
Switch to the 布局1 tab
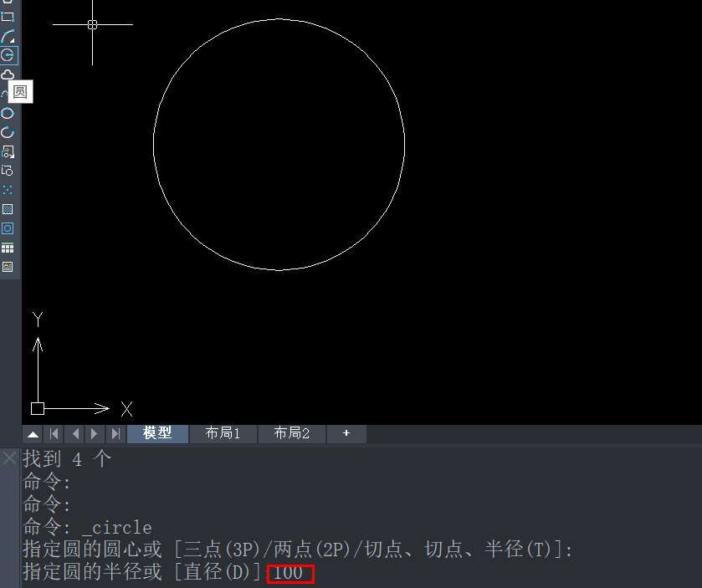coord(223,433)
